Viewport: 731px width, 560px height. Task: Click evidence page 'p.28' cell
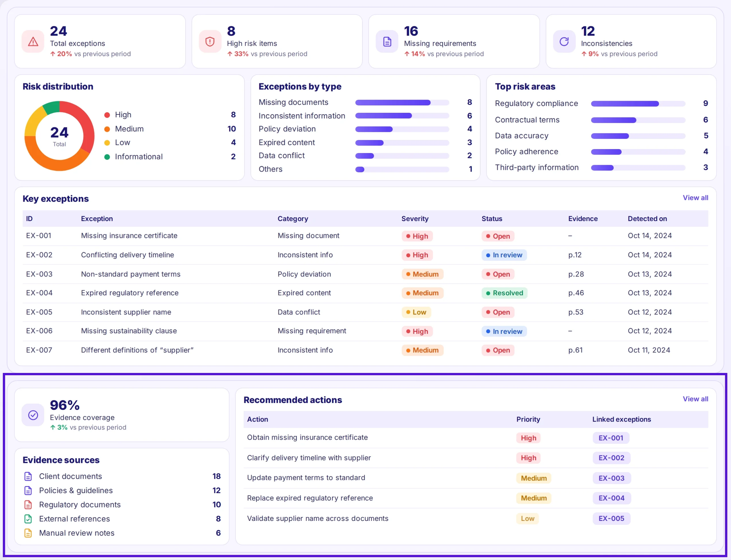click(576, 274)
